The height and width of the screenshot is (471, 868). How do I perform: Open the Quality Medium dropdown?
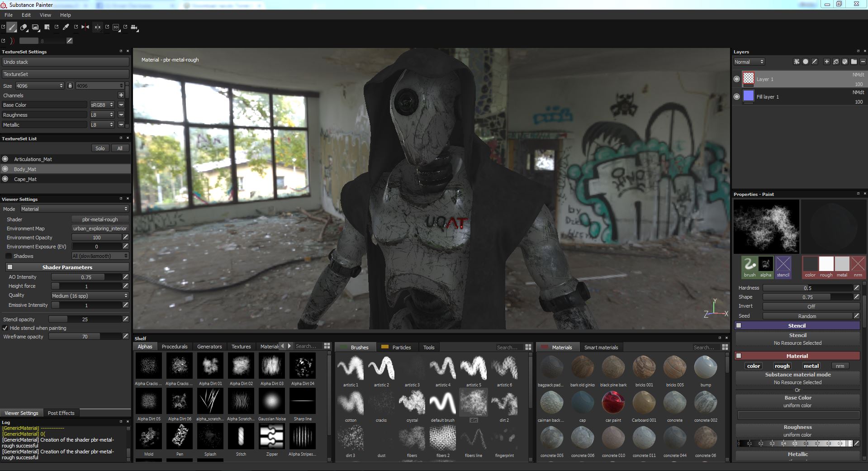point(90,295)
